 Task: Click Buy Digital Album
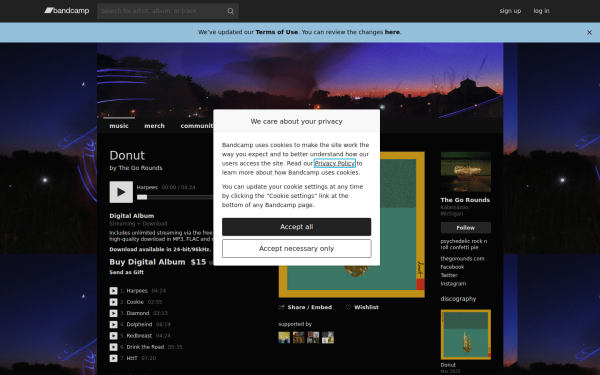(147, 262)
